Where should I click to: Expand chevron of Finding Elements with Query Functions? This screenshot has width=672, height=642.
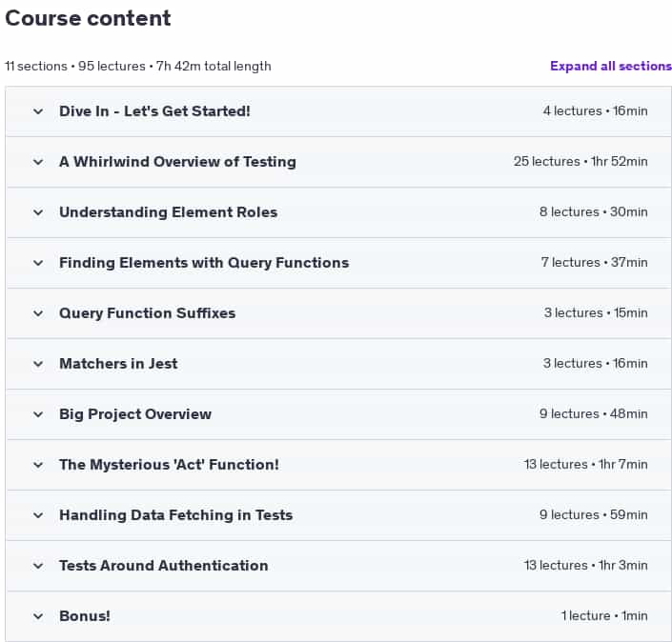(x=38, y=264)
